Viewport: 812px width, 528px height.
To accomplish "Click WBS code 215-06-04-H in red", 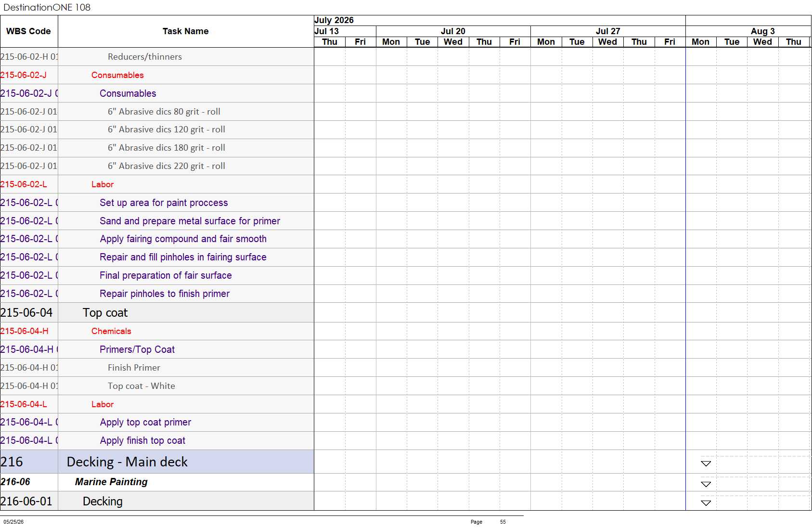I will (x=25, y=331).
